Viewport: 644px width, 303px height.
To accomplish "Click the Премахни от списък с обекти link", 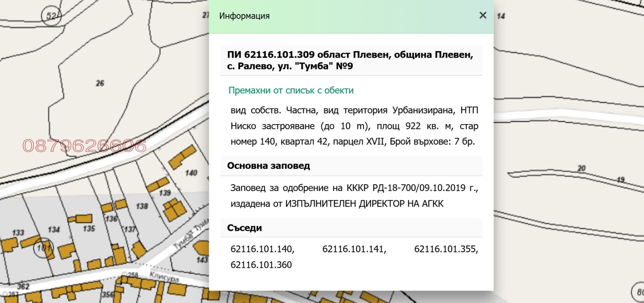I will (x=291, y=90).
